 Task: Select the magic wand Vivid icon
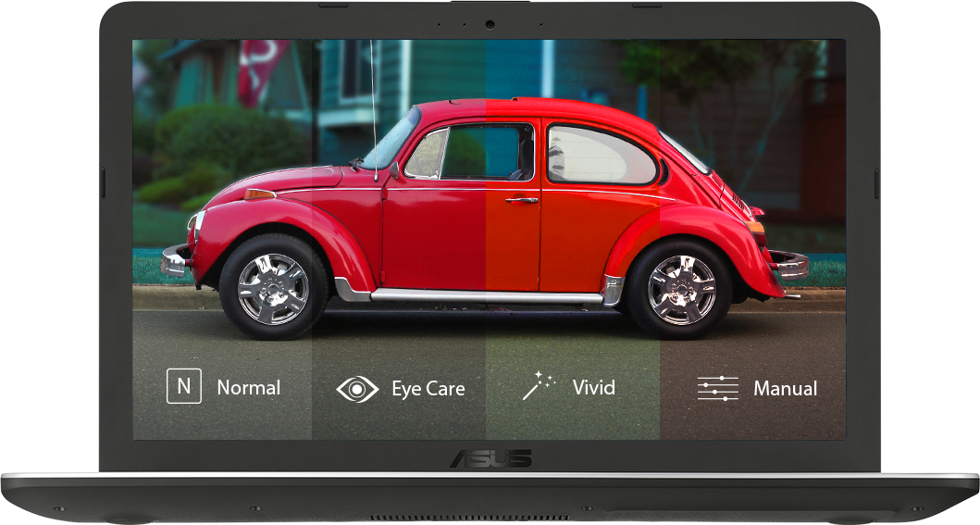tap(539, 385)
